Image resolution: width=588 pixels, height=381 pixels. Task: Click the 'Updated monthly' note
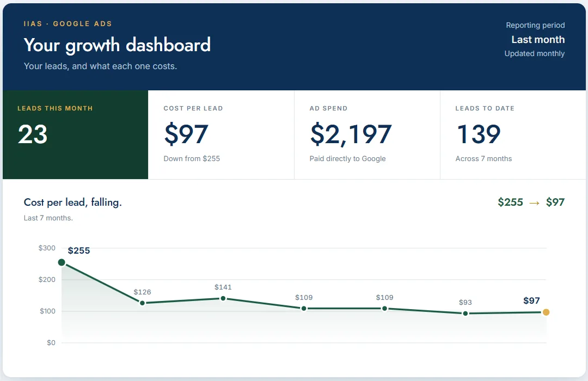click(x=535, y=53)
